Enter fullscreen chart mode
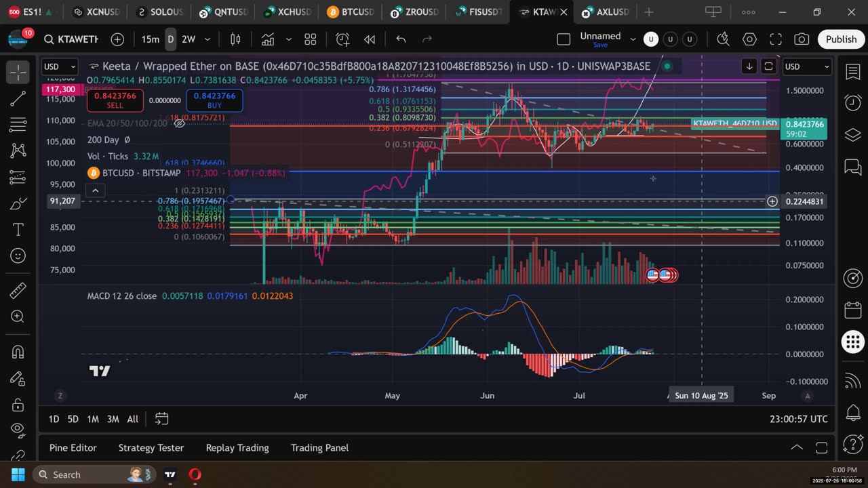The height and width of the screenshot is (488, 868). point(776,39)
